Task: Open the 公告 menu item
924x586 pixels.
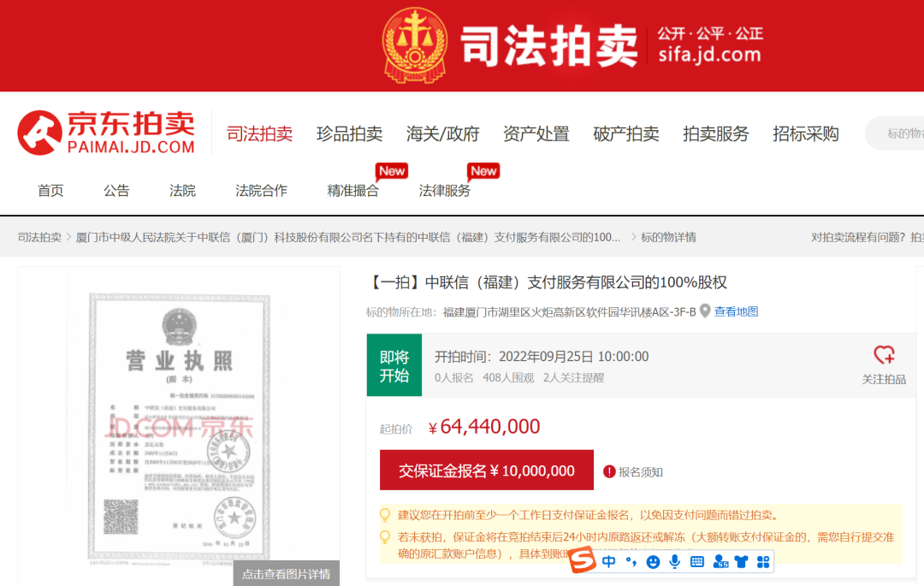Action: [x=116, y=191]
